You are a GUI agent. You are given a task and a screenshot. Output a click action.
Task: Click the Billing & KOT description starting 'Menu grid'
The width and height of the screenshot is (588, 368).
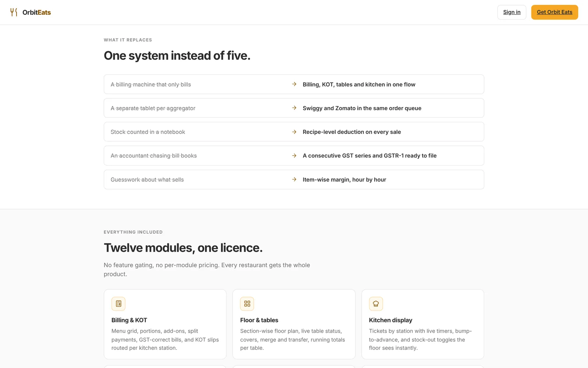pyautogui.click(x=165, y=340)
